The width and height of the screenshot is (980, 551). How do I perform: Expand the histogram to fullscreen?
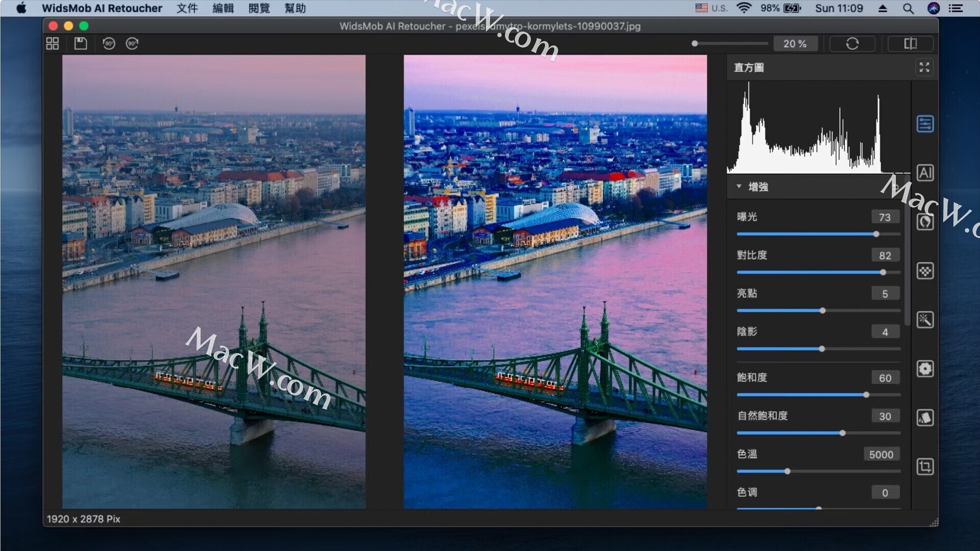point(924,67)
